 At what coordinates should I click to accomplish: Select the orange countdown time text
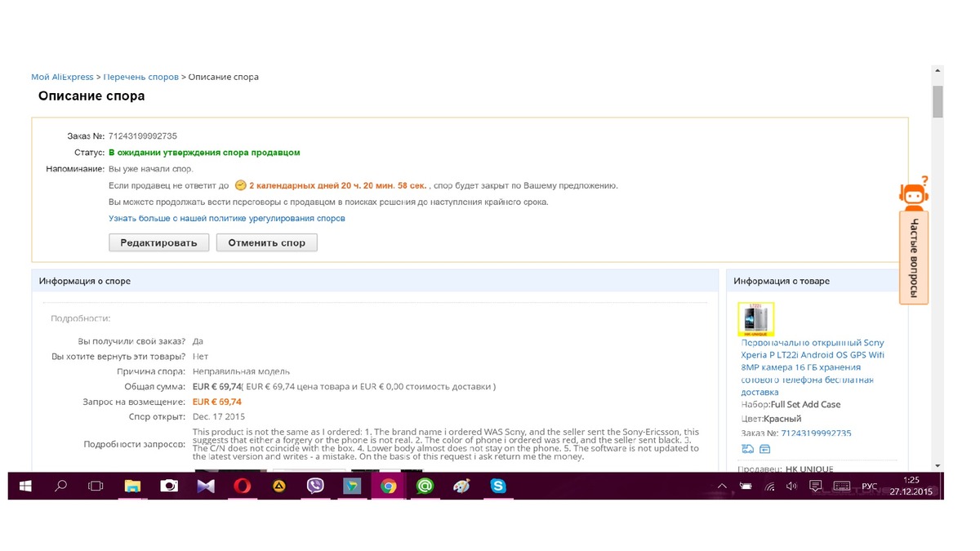point(339,185)
